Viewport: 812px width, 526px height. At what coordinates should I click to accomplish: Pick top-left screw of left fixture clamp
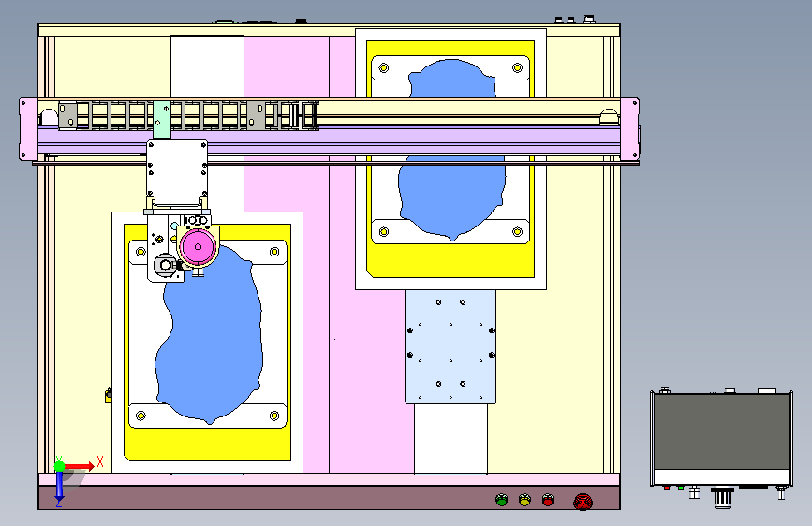pyautogui.click(x=140, y=252)
